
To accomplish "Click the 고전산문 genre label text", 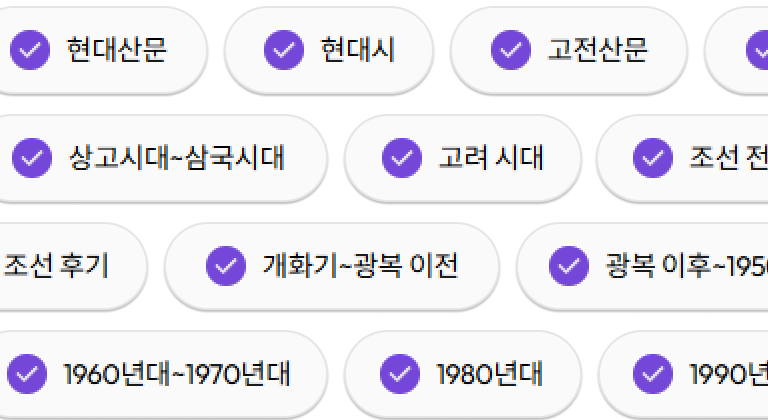I will tap(597, 49).
